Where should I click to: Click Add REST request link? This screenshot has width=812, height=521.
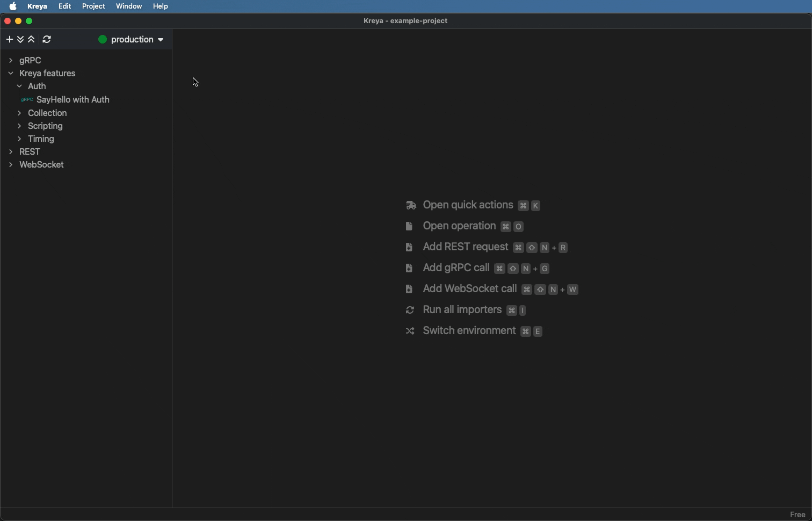tap(465, 247)
